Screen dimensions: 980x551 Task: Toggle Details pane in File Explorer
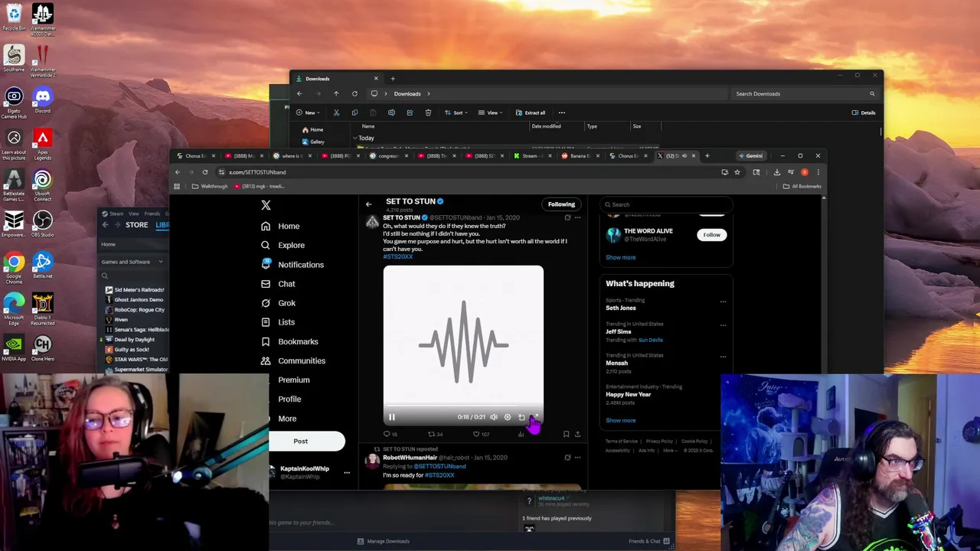point(864,112)
